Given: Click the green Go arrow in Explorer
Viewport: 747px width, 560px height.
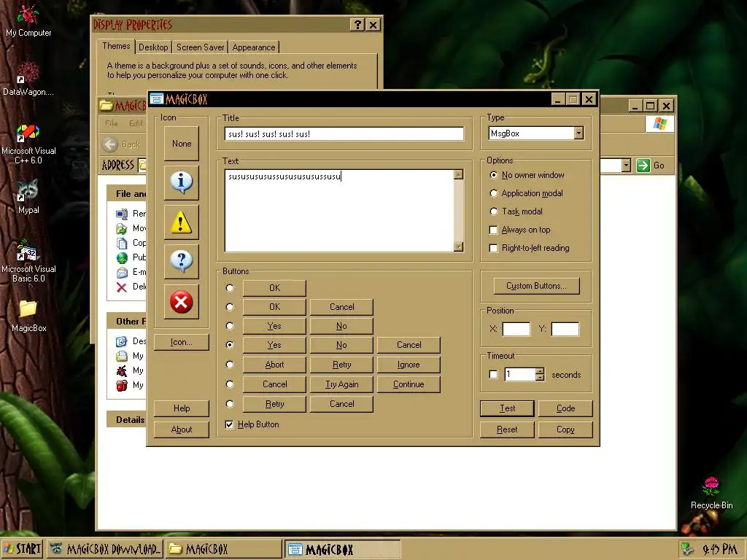Looking at the screenshot, I should 643,166.
